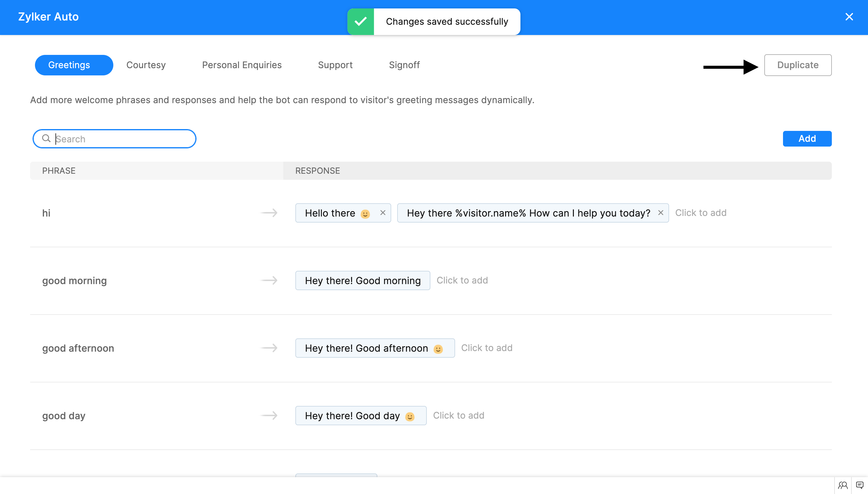Open the Personal Enquiries tab
This screenshot has width=868, height=494.
(x=241, y=65)
